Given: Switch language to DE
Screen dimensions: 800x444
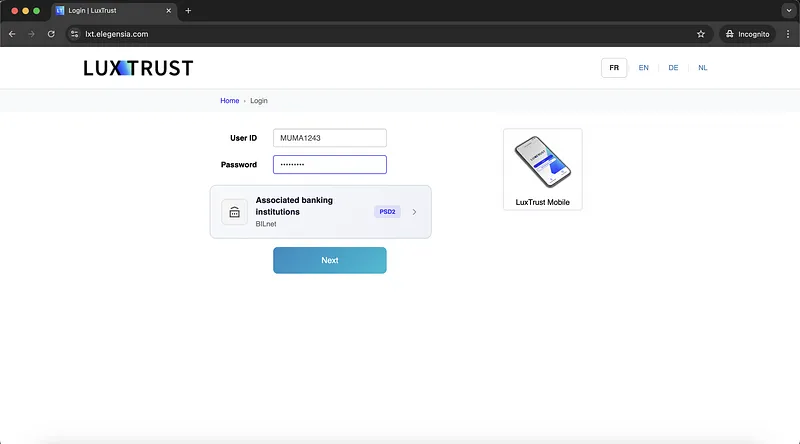Looking at the screenshot, I should click(673, 68).
